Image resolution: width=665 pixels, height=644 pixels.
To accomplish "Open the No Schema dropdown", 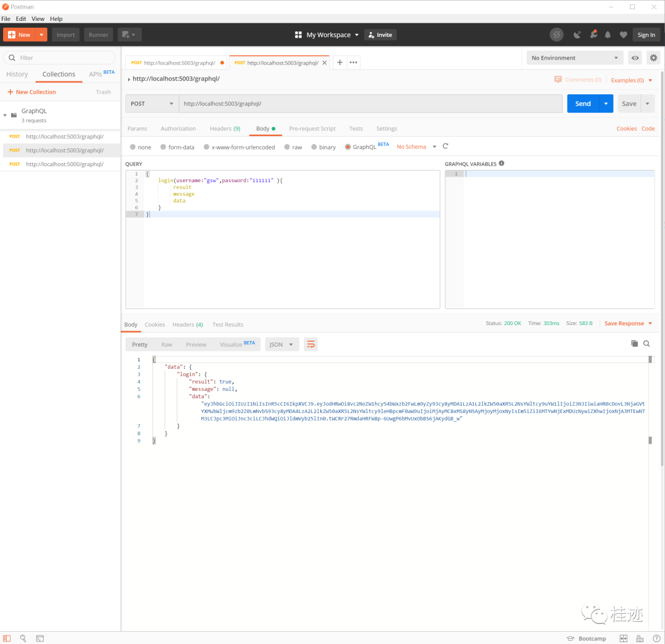I will pyautogui.click(x=416, y=147).
